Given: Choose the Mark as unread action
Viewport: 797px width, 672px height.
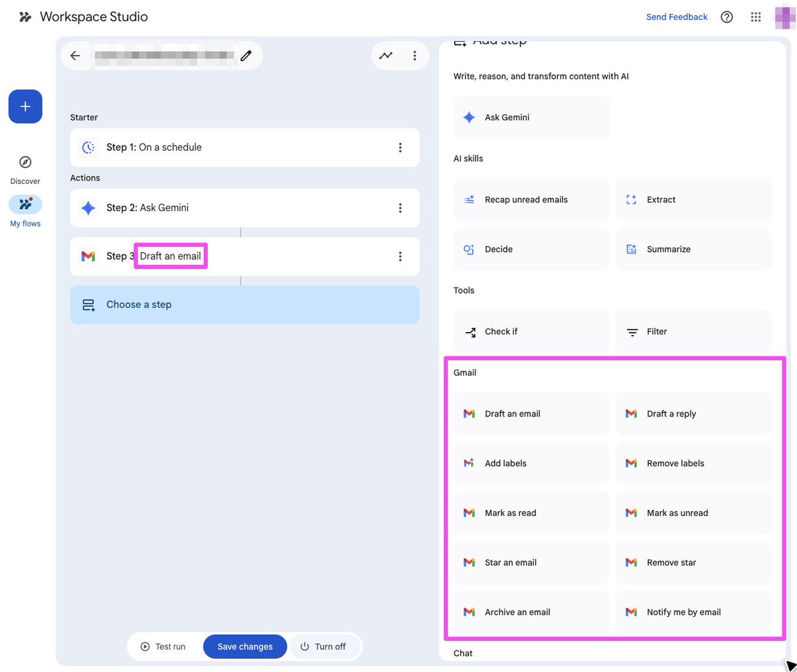Looking at the screenshot, I should 693,513.
